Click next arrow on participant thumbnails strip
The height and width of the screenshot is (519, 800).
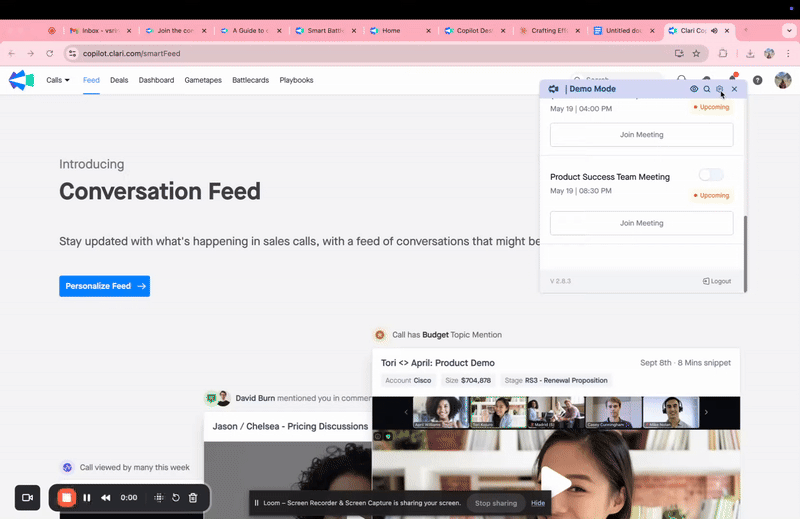pyautogui.click(x=706, y=412)
